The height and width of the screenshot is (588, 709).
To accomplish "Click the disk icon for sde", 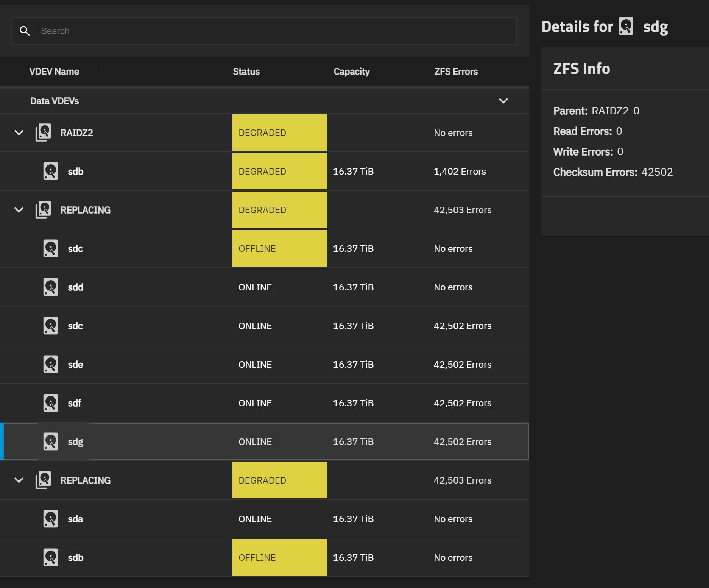I will click(50, 364).
